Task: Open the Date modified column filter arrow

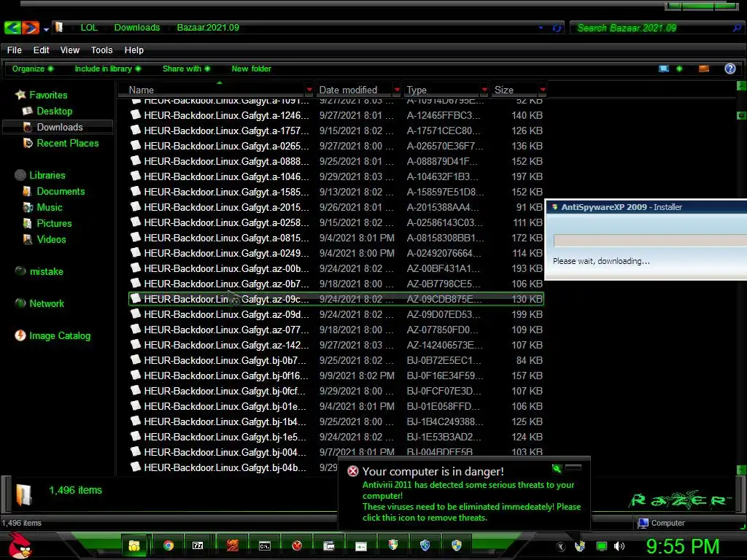Action: tap(397, 90)
